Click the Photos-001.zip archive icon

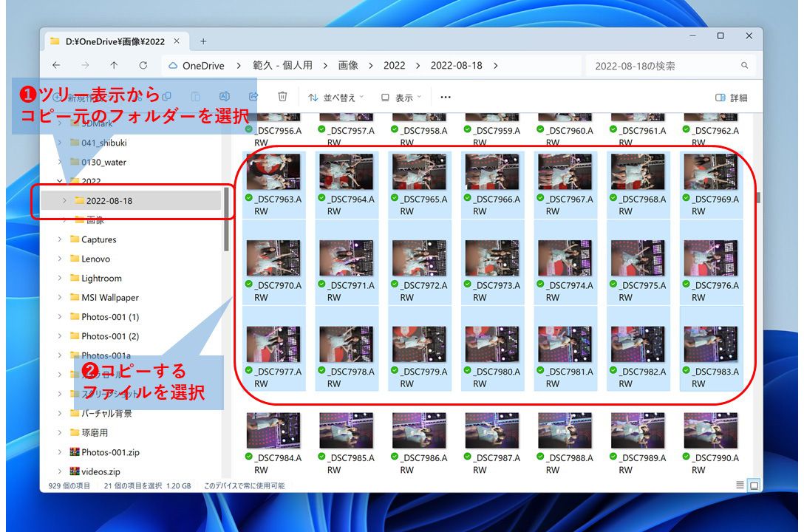point(75,452)
